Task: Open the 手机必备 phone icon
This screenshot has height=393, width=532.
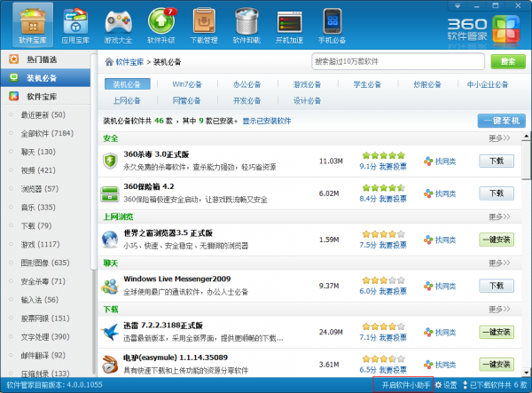Action: point(332,25)
